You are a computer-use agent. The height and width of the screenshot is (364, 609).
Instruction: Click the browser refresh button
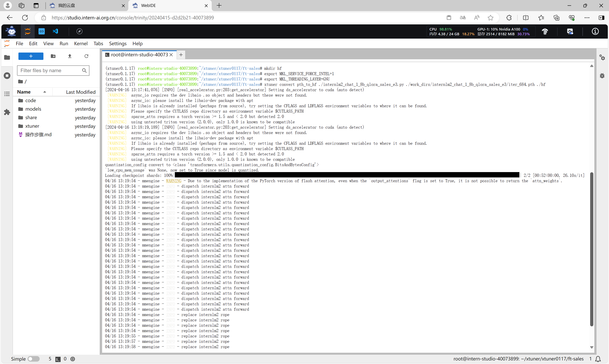pos(25,18)
